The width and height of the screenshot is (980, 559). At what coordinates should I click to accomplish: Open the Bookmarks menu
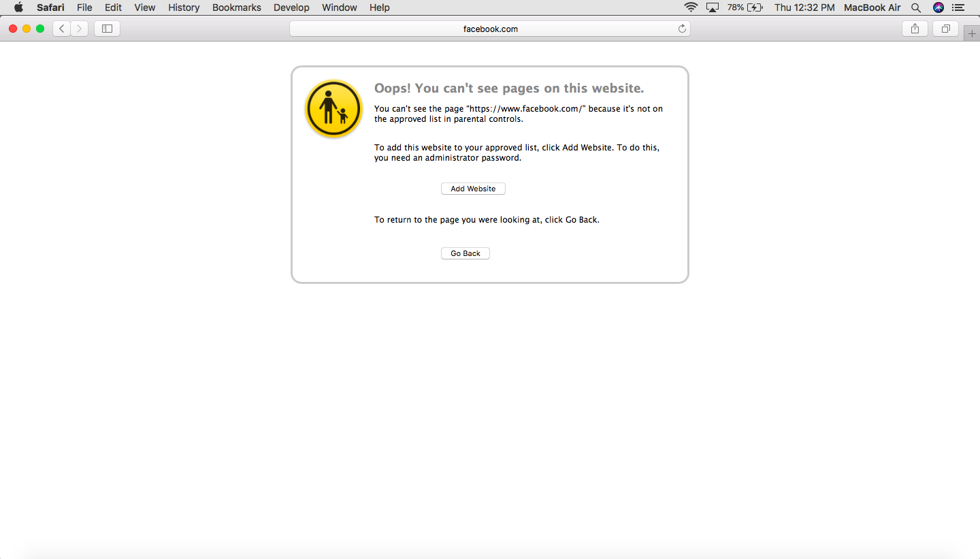237,7
